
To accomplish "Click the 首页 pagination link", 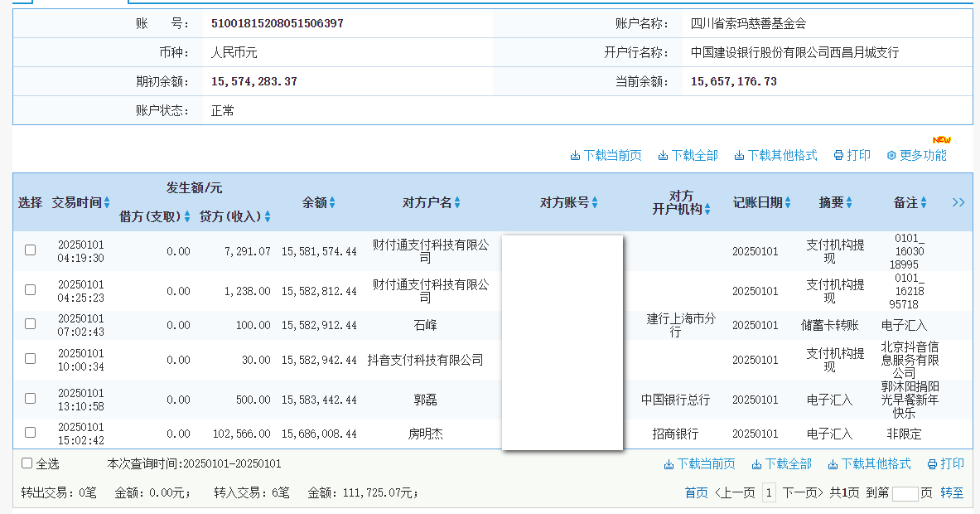I will [696, 492].
